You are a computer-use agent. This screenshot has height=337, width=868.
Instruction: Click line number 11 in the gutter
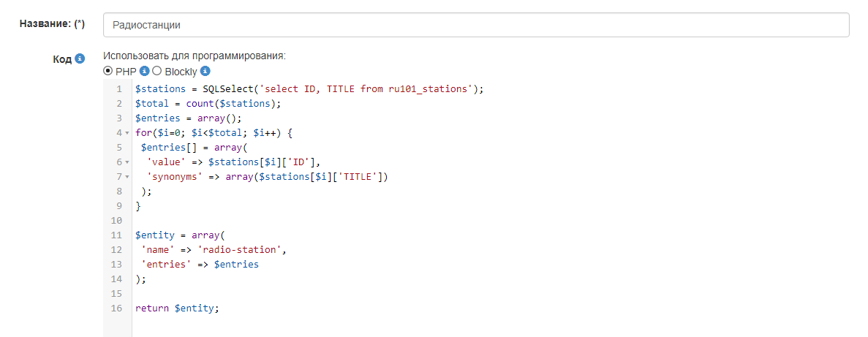pos(116,235)
